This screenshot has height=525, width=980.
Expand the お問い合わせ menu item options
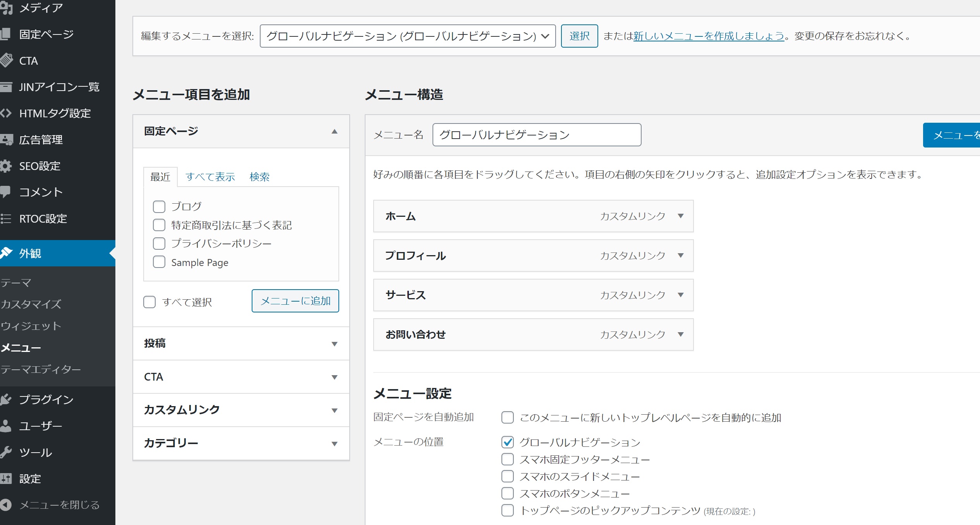click(x=681, y=335)
